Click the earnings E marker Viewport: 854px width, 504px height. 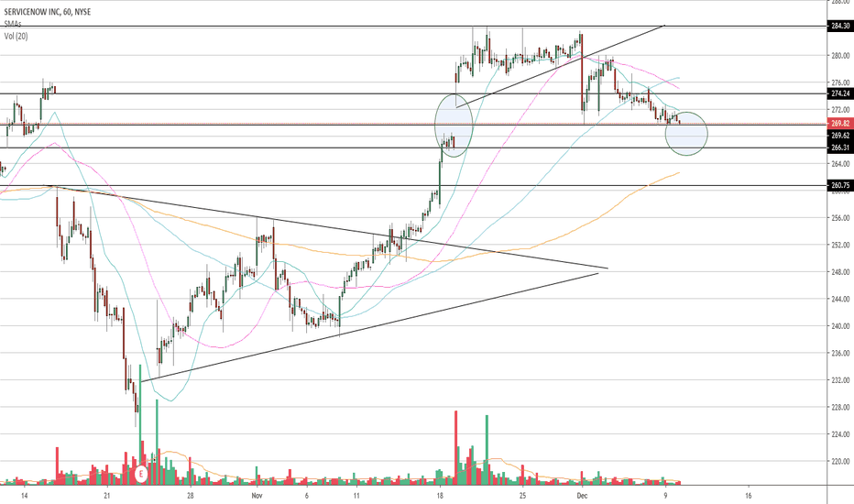click(x=141, y=474)
